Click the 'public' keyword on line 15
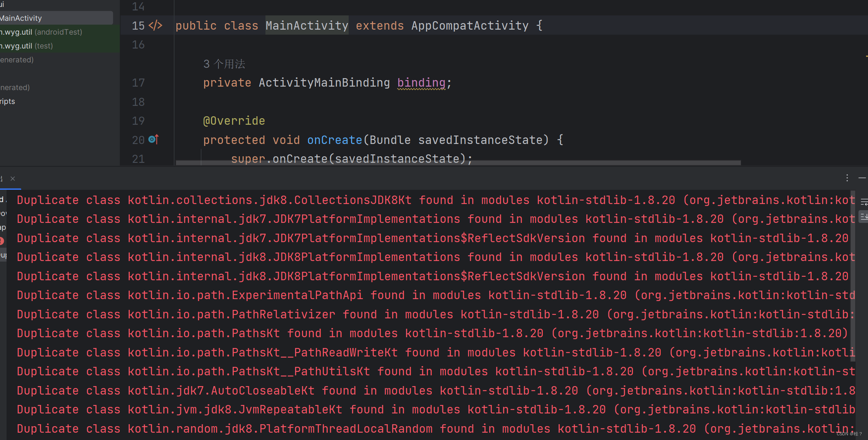The width and height of the screenshot is (868, 440). tap(196, 25)
